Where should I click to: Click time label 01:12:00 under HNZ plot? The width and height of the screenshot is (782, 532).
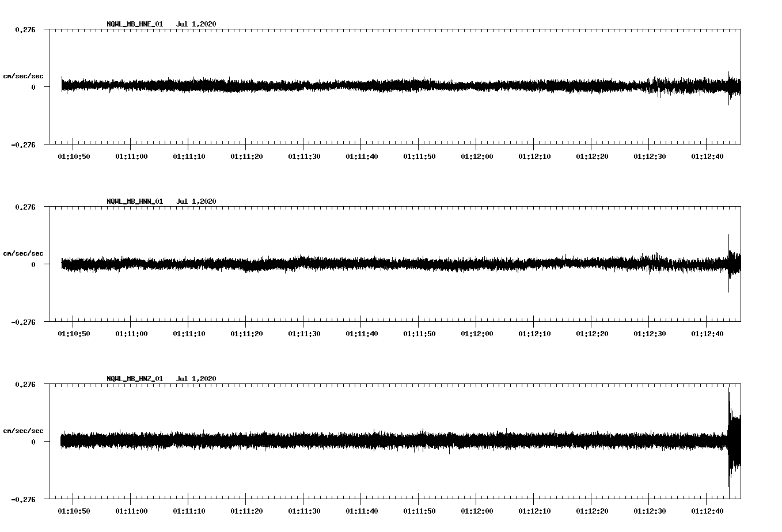coord(477,511)
